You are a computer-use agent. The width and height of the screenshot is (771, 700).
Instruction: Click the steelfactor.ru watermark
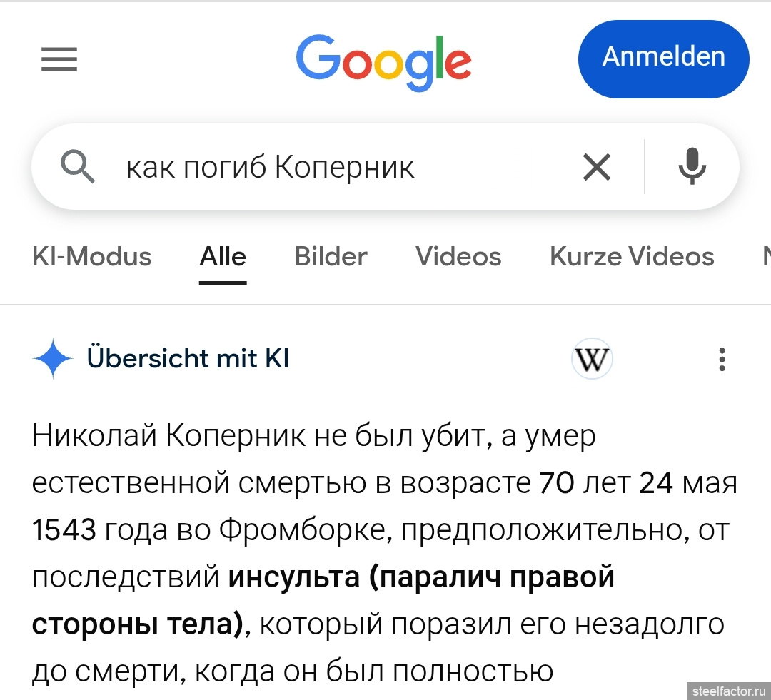point(728,691)
